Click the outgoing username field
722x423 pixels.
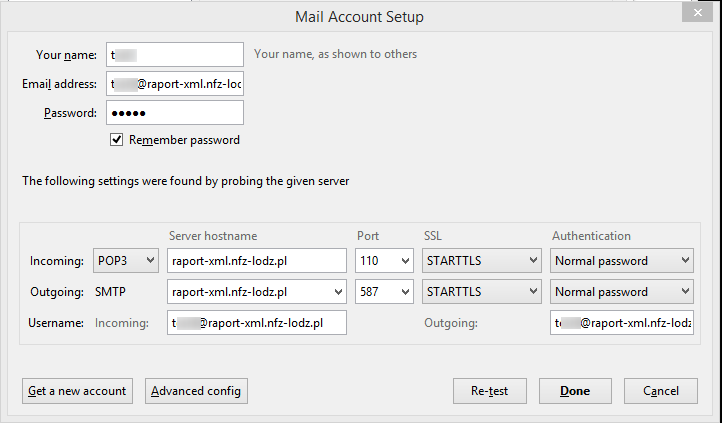tap(621, 323)
